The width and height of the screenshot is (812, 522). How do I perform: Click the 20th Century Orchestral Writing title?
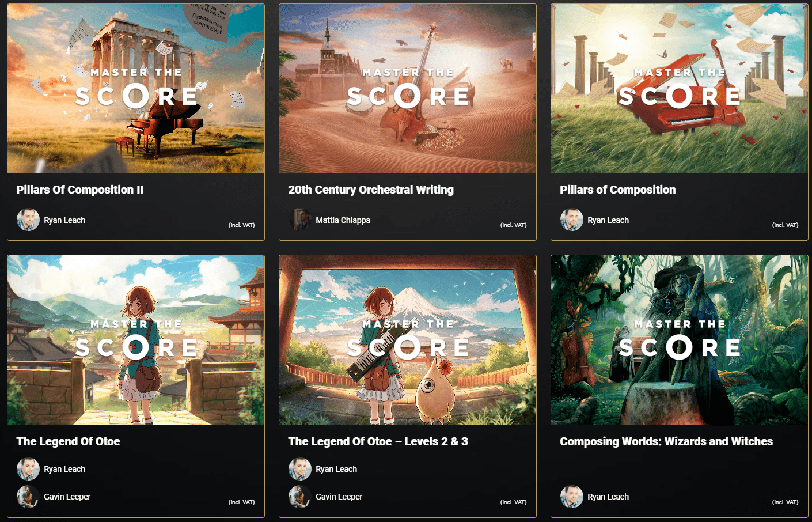click(371, 190)
